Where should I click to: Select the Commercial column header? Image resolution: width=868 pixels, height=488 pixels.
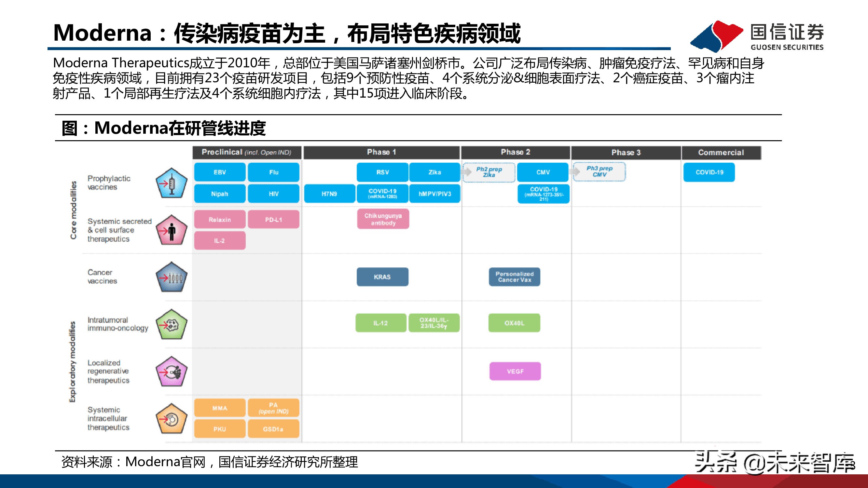coord(721,153)
